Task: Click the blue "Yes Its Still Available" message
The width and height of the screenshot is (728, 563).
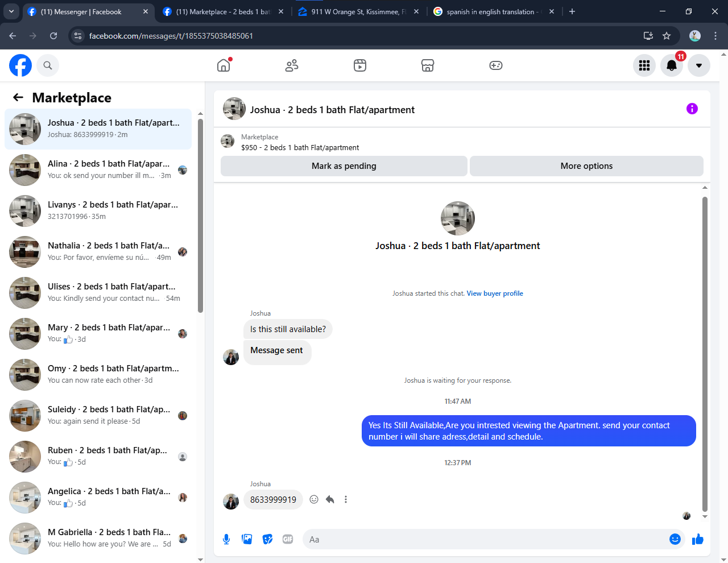Action: (x=529, y=431)
